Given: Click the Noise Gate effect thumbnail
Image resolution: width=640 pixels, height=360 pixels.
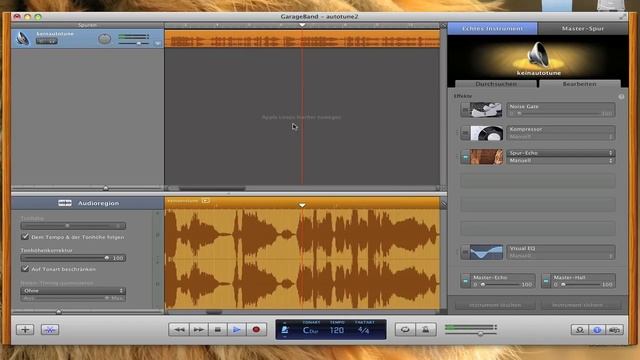Looking at the screenshot, I should 486,110.
